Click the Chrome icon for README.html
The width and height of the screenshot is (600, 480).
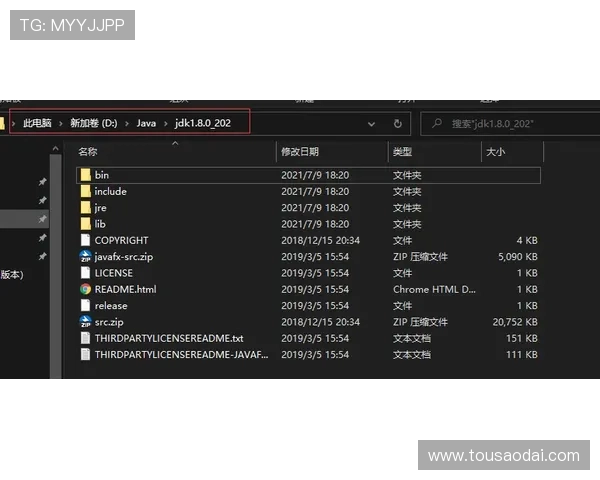point(86,289)
